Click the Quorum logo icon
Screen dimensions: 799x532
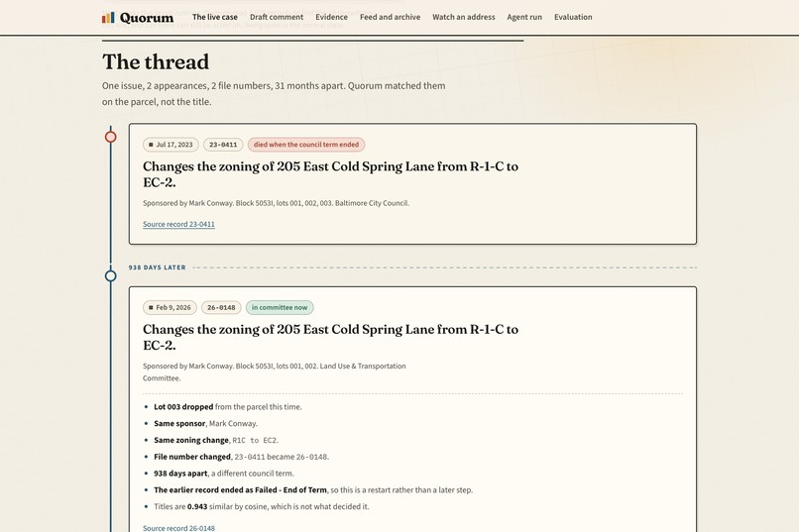[108, 18]
